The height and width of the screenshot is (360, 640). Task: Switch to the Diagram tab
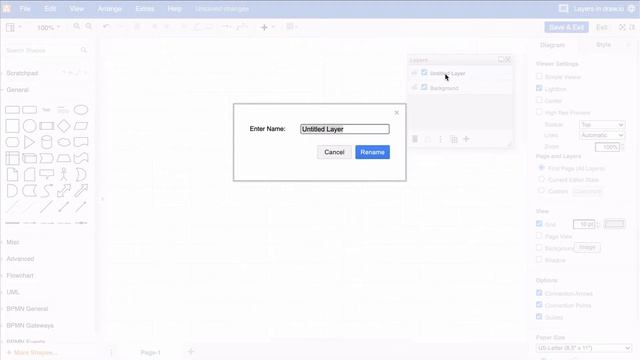[552, 45]
